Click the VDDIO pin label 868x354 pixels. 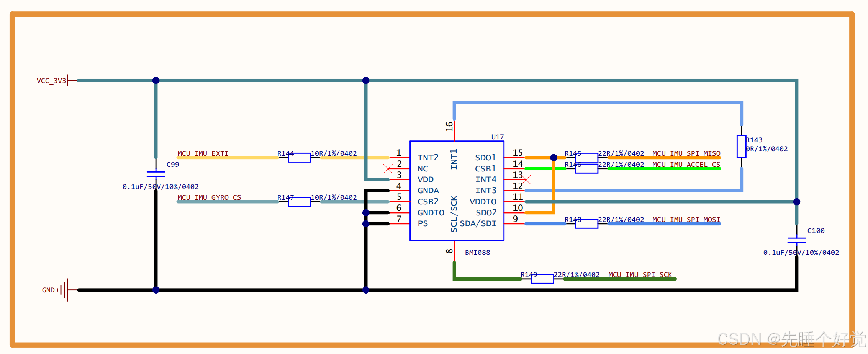pos(483,202)
